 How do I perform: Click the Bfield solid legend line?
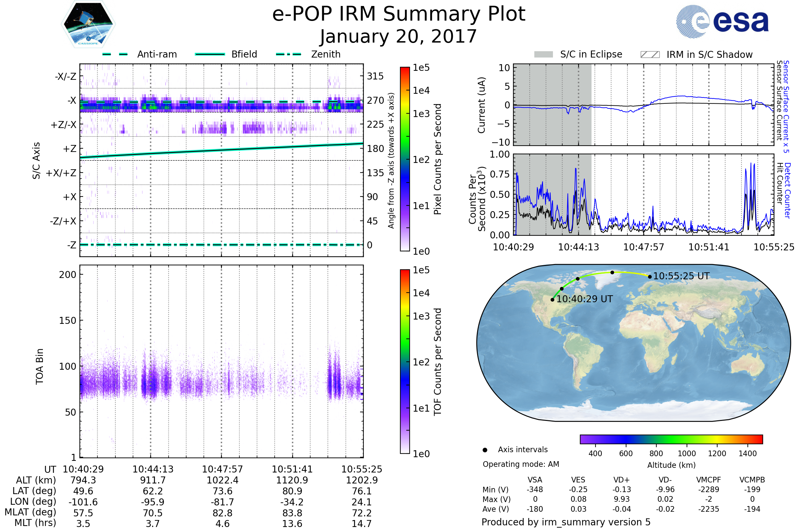click(210, 54)
